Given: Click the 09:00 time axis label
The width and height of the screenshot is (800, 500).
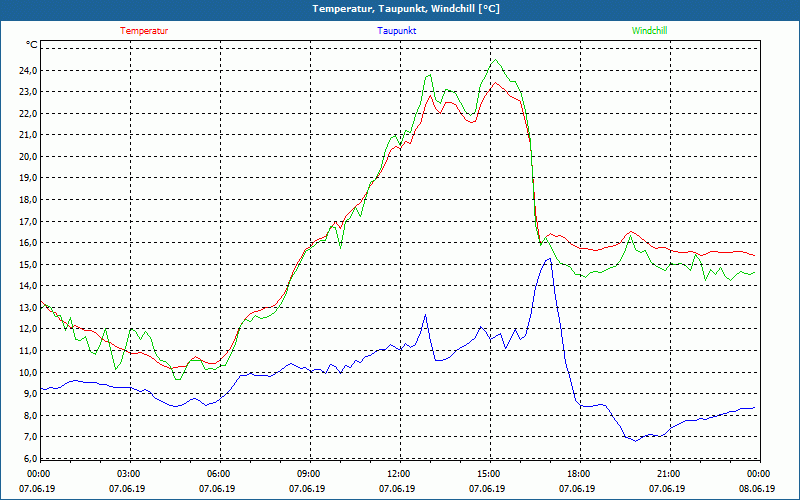Looking at the screenshot, I should click(x=309, y=474).
